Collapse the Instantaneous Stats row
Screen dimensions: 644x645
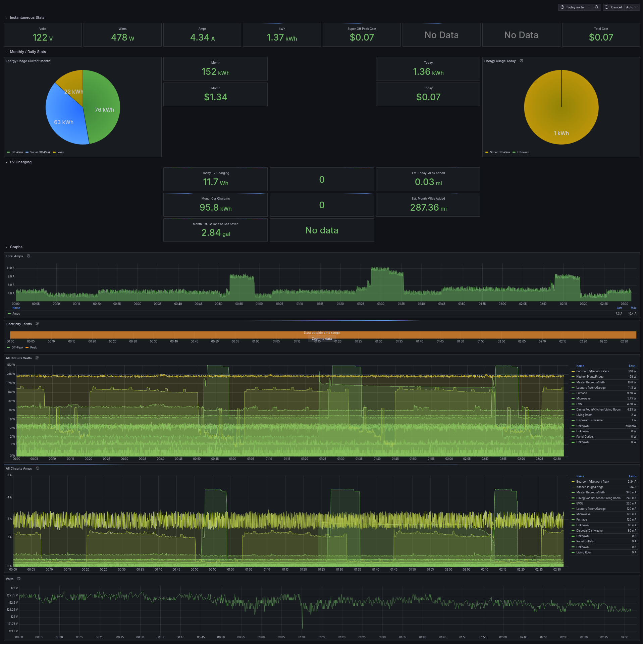click(27, 17)
